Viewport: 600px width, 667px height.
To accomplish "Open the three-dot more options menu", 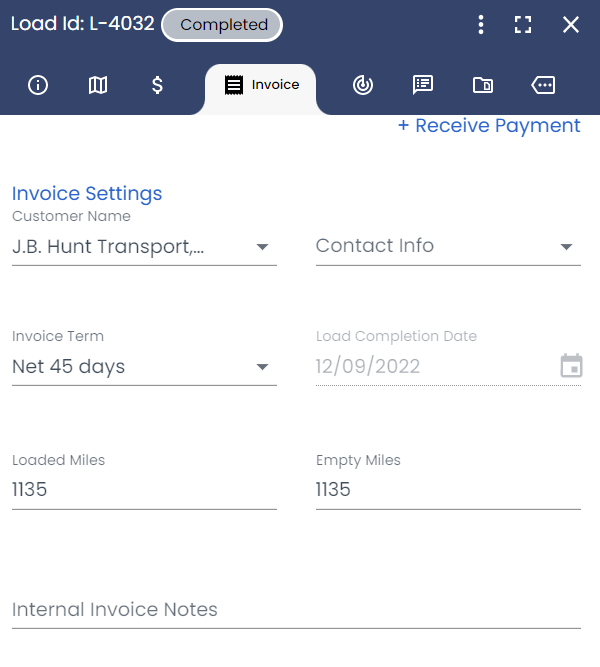I will coord(481,25).
